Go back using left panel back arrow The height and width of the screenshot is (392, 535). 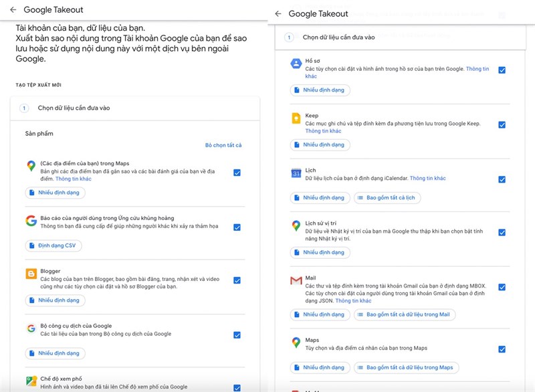pyautogui.click(x=13, y=10)
